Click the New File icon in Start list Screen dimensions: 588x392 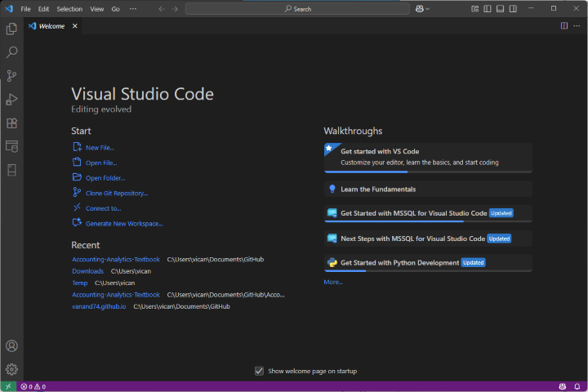77,147
